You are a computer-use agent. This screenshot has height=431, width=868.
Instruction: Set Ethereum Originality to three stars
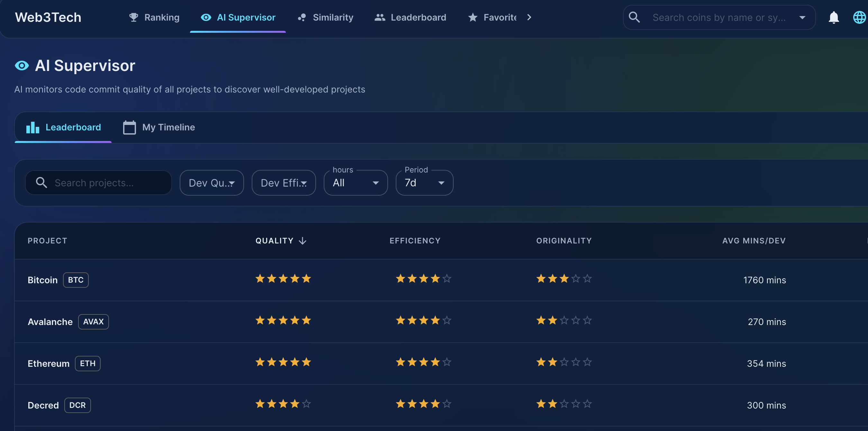tap(564, 362)
